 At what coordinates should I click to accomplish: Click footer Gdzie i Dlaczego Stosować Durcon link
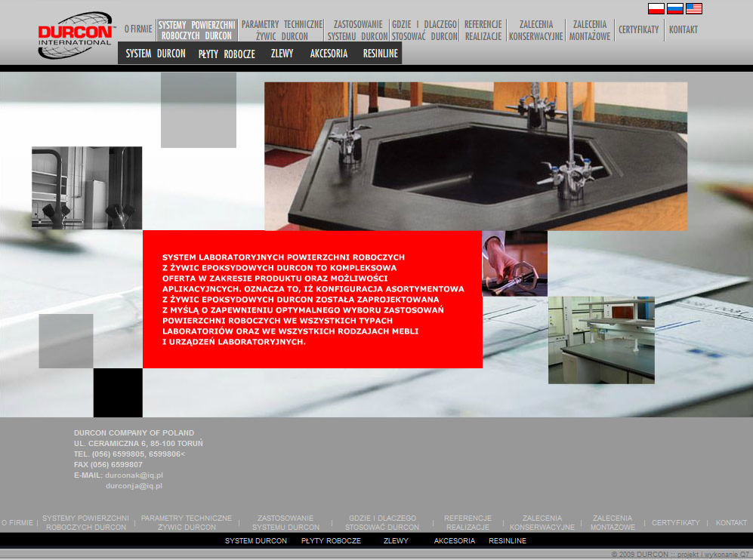pyautogui.click(x=382, y=522)
